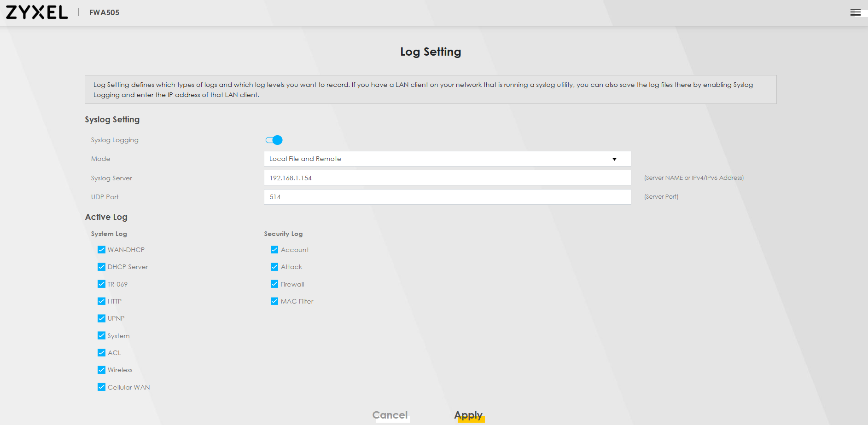Click the Cancel button
This screenshot has height=425, width=868.
[x=390, y=415]
